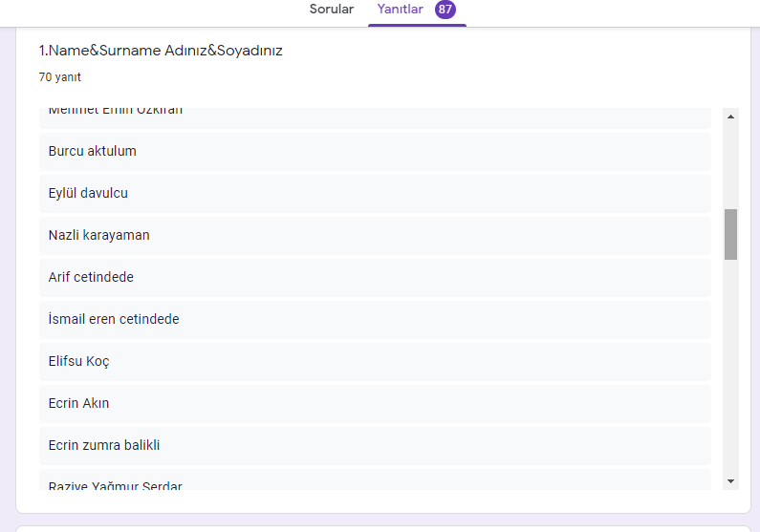This screenshot has height=532, width=760.
Task: Select the Burcu aktulum response
Action: click(x=375, y=151)
